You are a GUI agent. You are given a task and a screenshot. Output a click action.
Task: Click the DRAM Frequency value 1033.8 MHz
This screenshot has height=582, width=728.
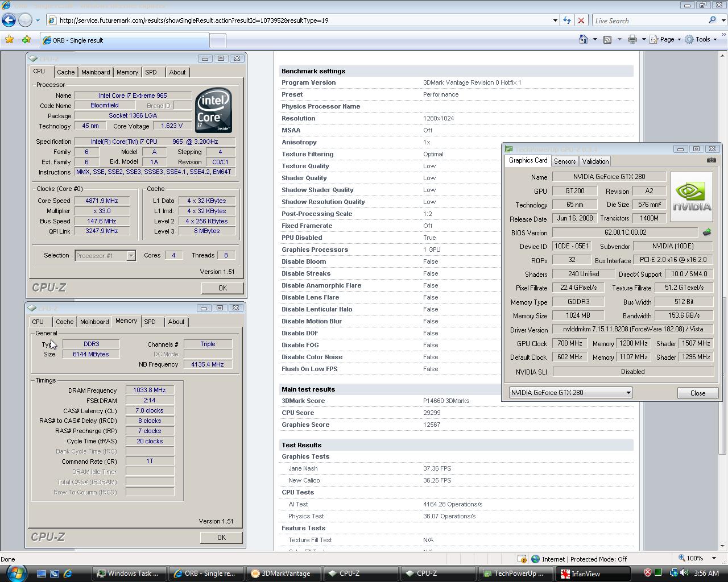point(150,390)
